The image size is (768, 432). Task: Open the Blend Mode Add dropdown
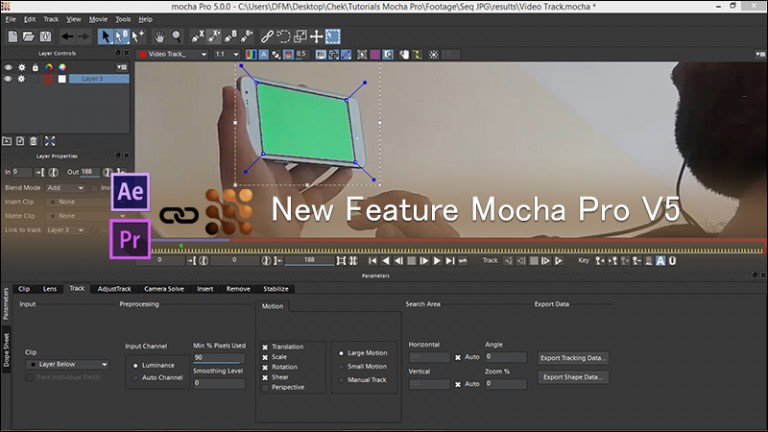coord(66,188)
